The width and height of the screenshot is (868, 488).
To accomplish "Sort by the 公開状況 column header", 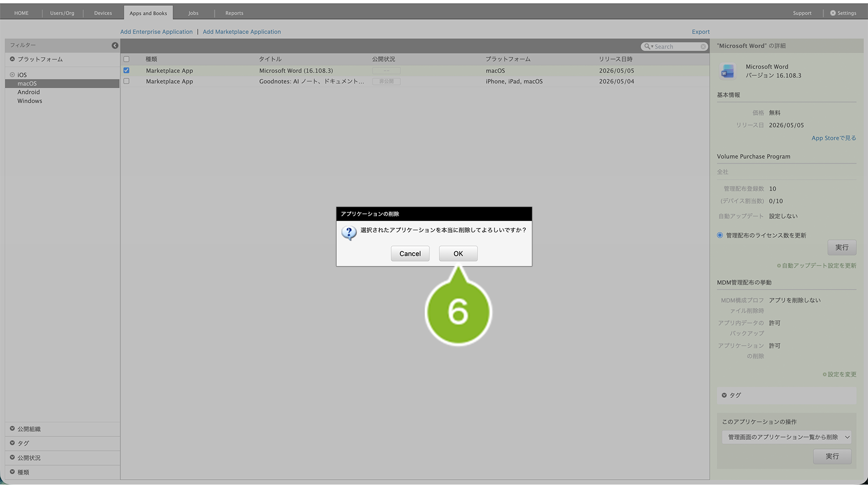I will pyautogui.click(x=384, y=59).
